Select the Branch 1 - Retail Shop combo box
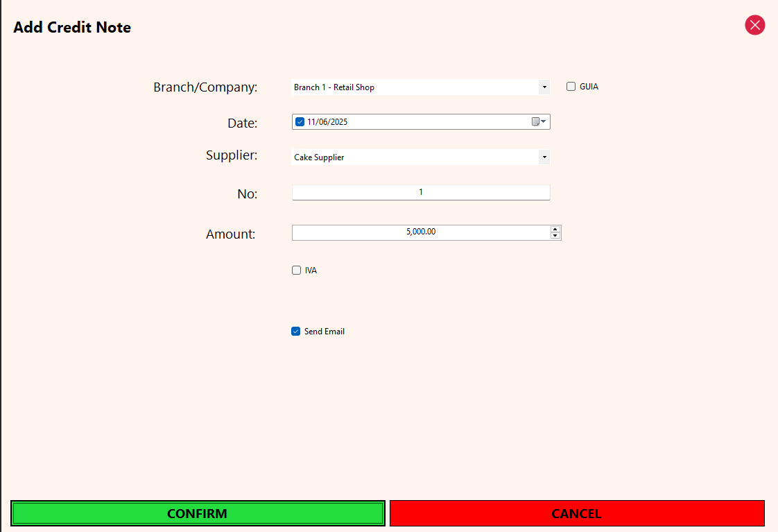Image resolution: width=778 pixels, height=532 pixels. (x=420, y=87)
